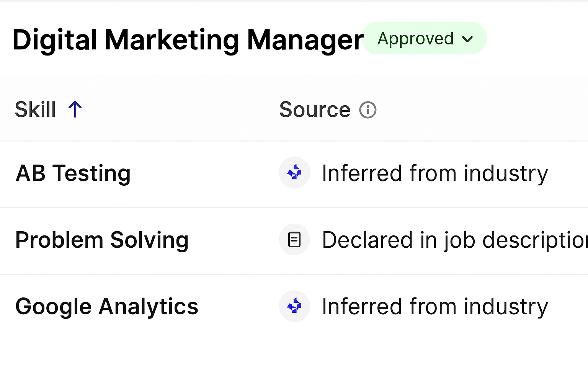Sort by Skill column header
This screenshot has height=392, width=588.
click(x=48, y=109)
